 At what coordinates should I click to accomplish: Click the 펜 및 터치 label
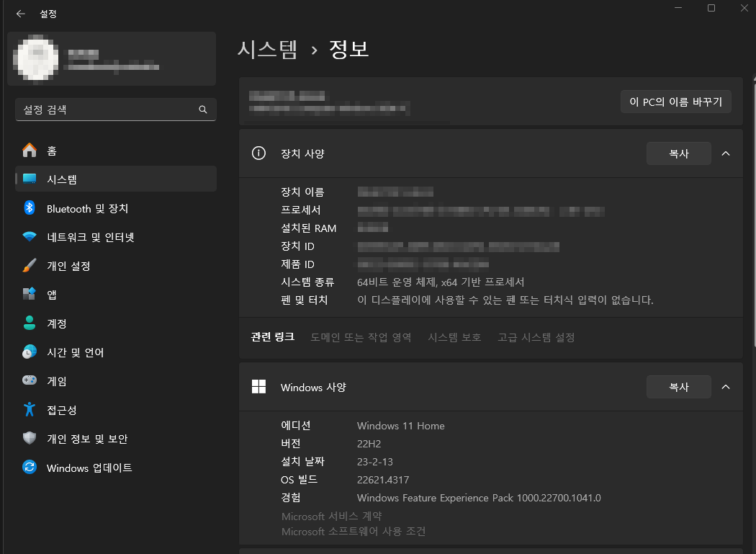point(305,300)
